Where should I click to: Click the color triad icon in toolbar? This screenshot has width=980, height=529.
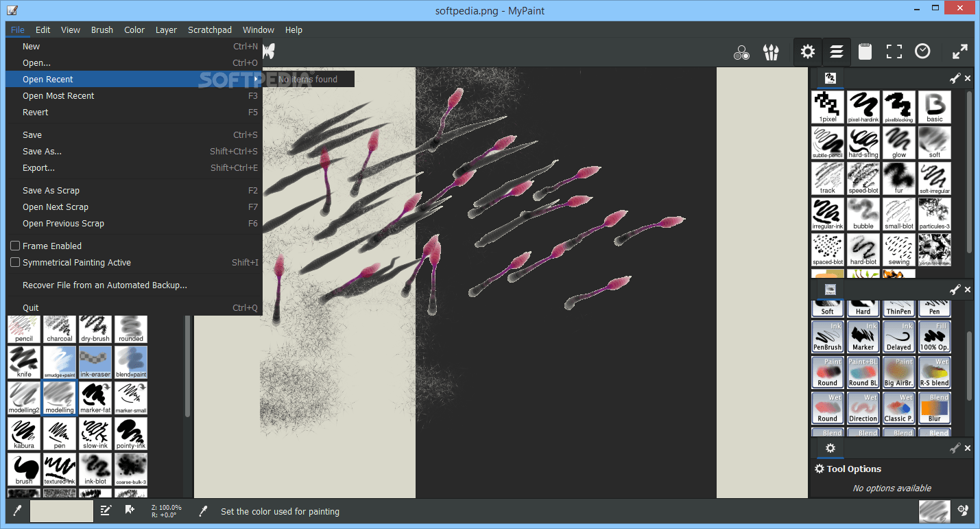click(741, 51)
